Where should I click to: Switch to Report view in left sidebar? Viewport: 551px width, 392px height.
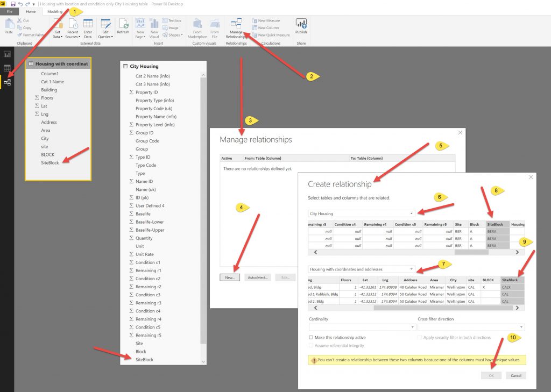tap(7, 54)
